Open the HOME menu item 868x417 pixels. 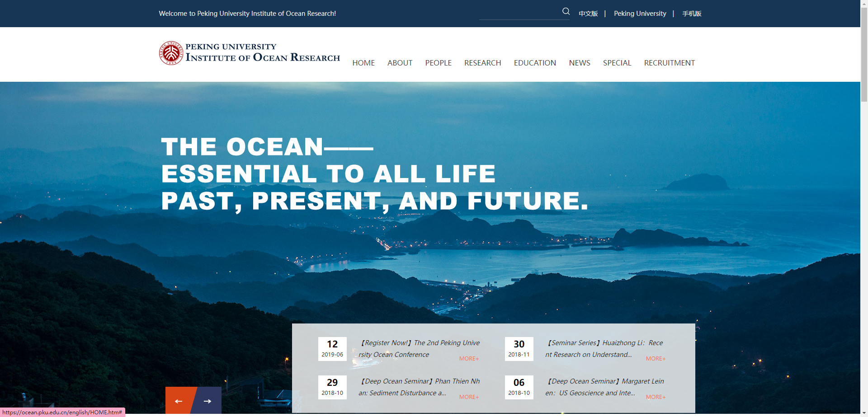[x=363, y=63]
